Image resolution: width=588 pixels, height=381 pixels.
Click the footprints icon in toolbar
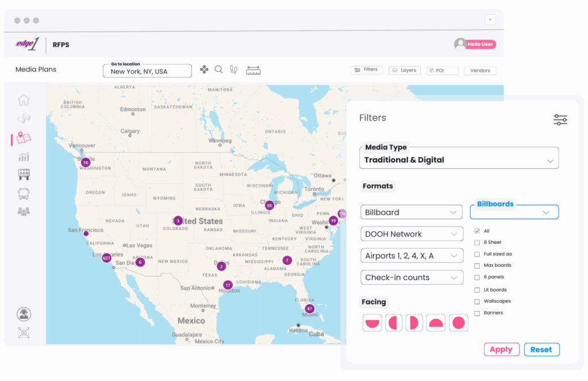pos(234,69)
